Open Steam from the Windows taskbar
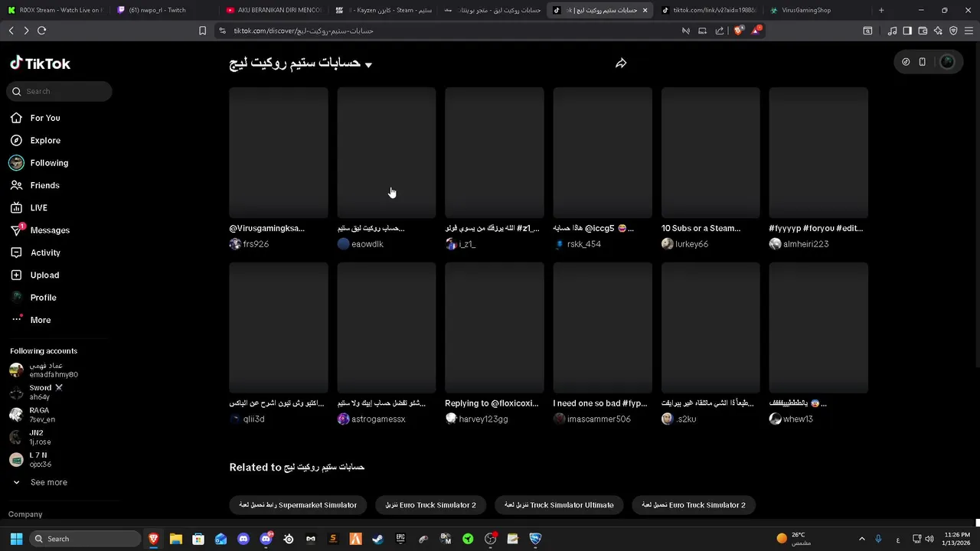Viewport: 980px width, 551px height. pos(377,539)
